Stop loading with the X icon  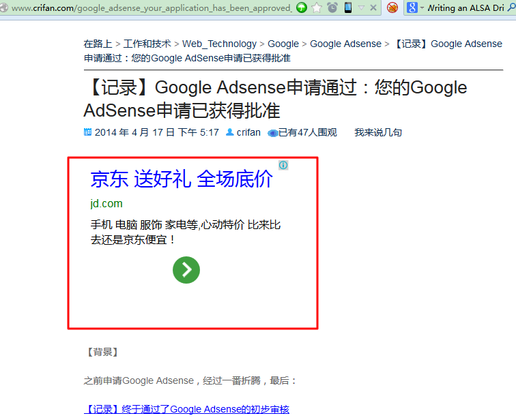pyautogui.click(x=373, y=7)
